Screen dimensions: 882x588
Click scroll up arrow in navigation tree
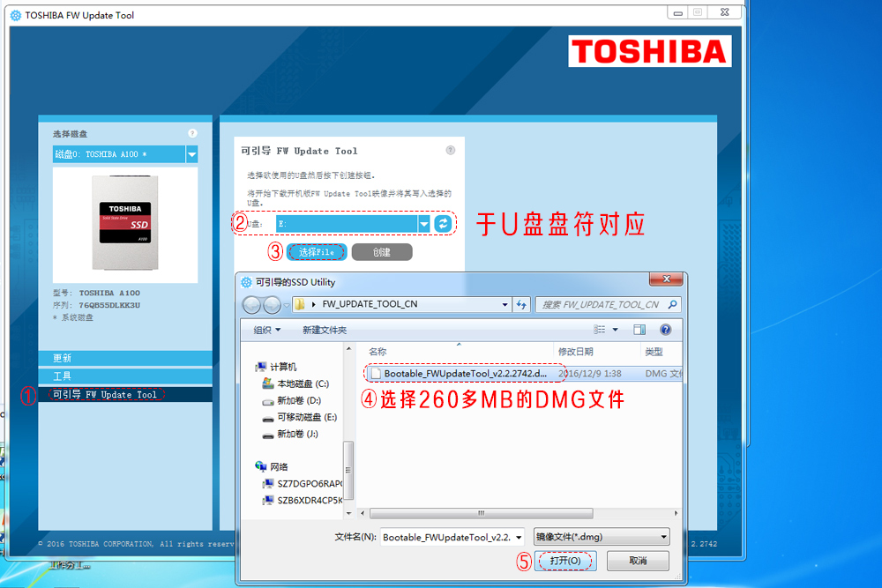click(x=348, y=349)
